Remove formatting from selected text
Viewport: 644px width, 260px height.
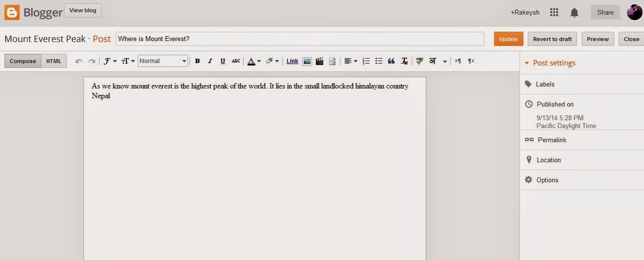coord(404,61)
